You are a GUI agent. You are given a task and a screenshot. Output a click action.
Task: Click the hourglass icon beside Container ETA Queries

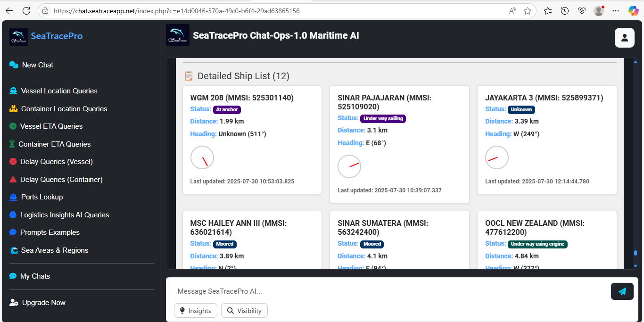[x=12, y=144]
